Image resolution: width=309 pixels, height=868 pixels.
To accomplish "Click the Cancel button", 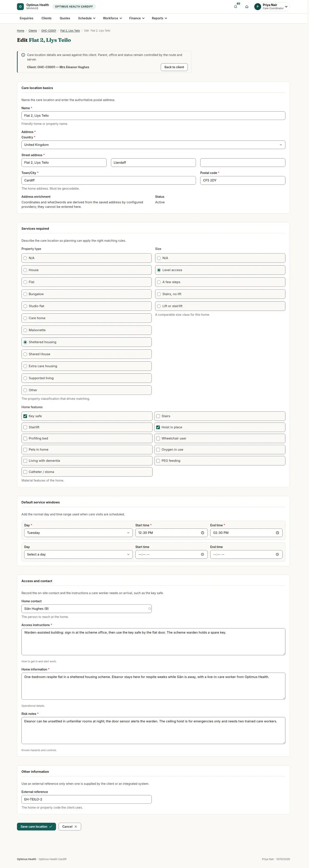I will point(70,827).
